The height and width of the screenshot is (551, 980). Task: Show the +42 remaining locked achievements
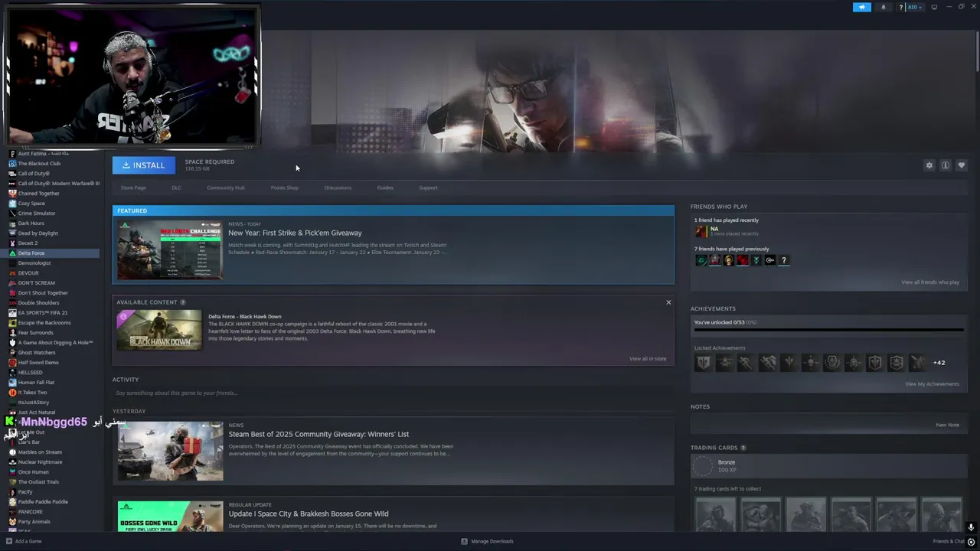click(939, 363)
